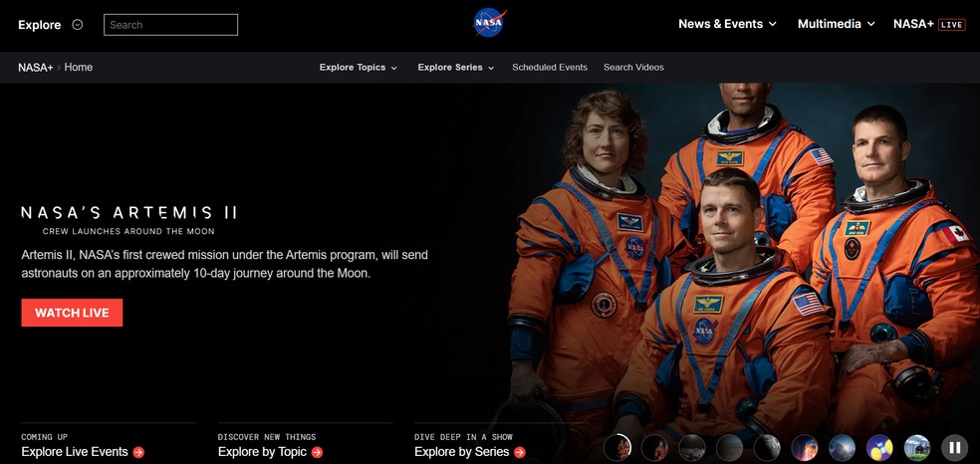Click the NASA meatball logo
The image size is (980, 464).
click(489, 23)
